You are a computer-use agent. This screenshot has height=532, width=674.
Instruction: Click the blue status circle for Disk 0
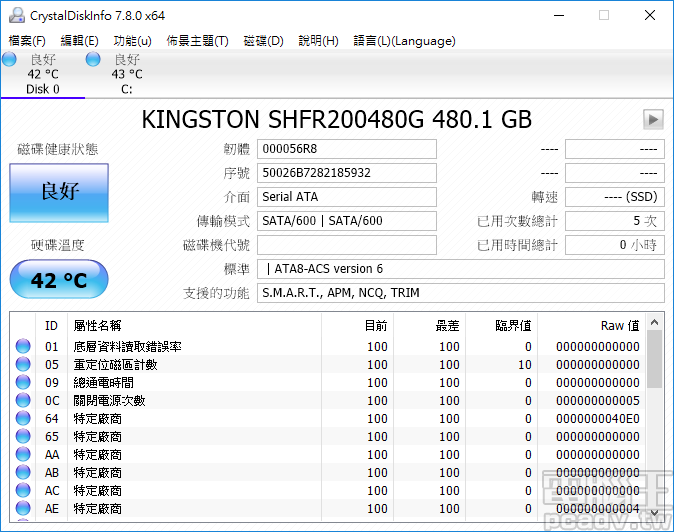(9, 59)
